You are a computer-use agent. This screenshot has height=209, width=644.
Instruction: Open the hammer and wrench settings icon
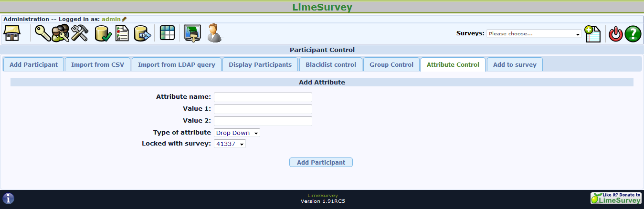pyautogui.click(x=79, y=34)
